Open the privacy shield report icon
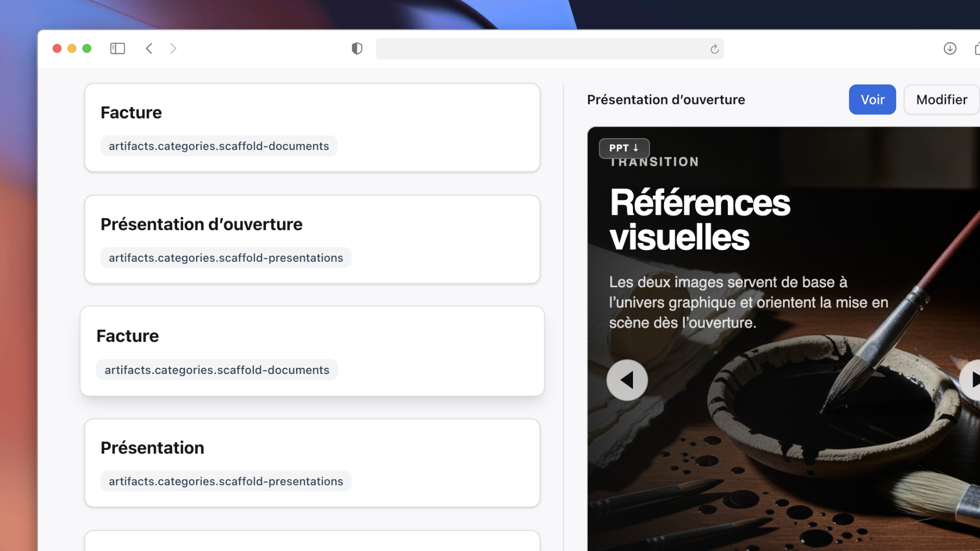 point(357,48)
